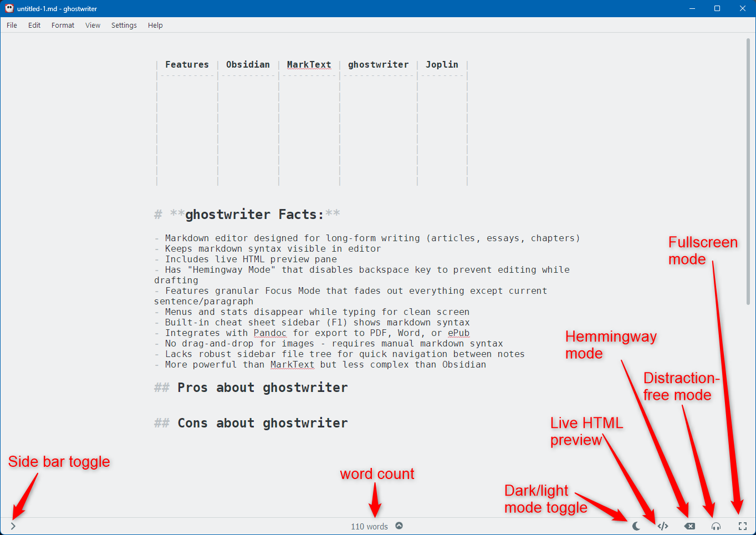
Task: Click the line 'Markdown editor designed for long-form writing'
Action: (372, 238)
